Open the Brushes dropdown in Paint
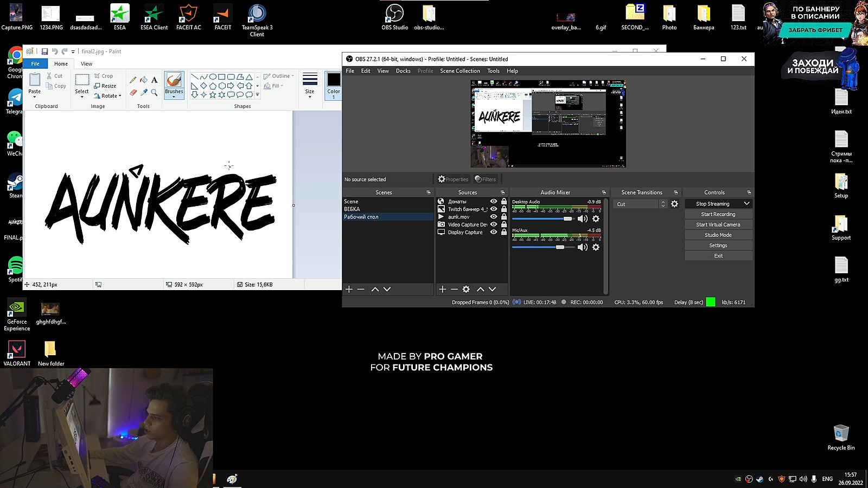 pos(174,94)
